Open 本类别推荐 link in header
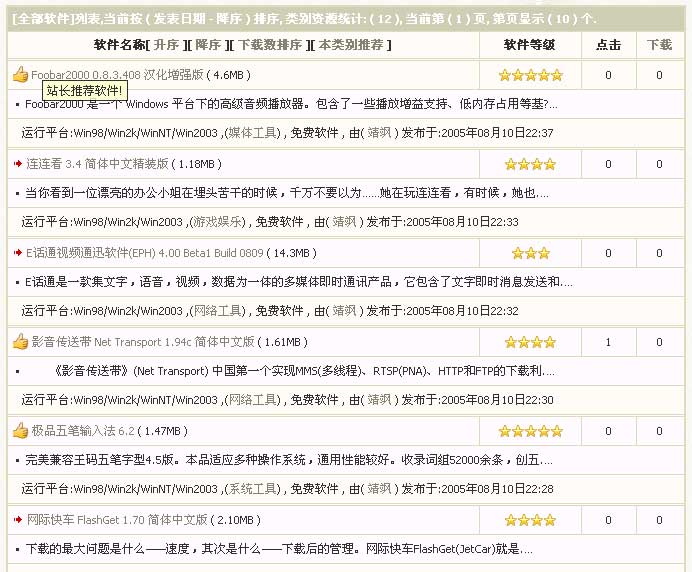Screen dimensions: 692x572 [351, 45]
